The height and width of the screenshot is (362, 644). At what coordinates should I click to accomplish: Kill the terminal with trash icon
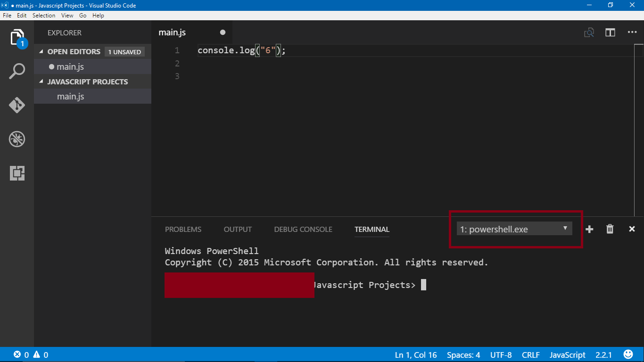point(610,229)
